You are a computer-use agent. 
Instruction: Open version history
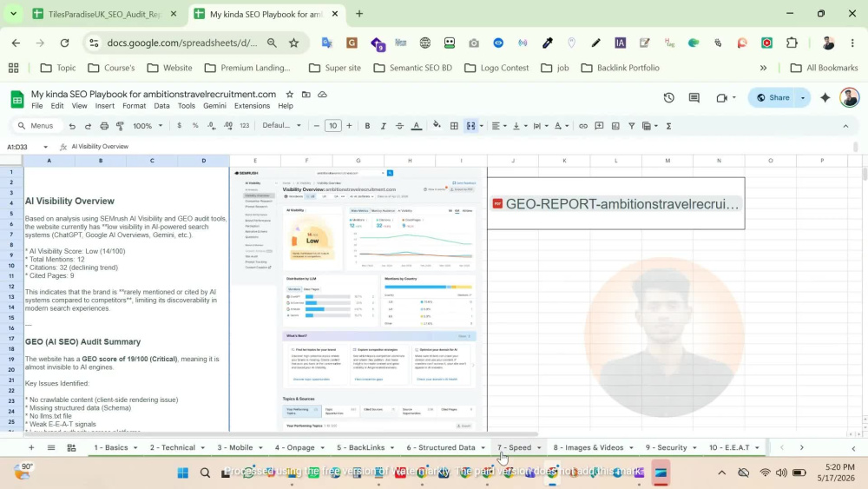(x=668, y=98)
